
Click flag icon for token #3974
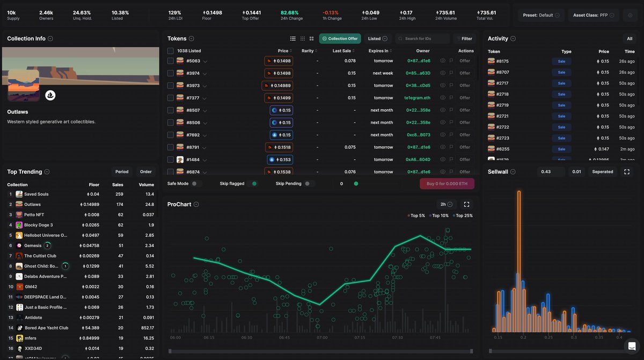coord(450,73)
